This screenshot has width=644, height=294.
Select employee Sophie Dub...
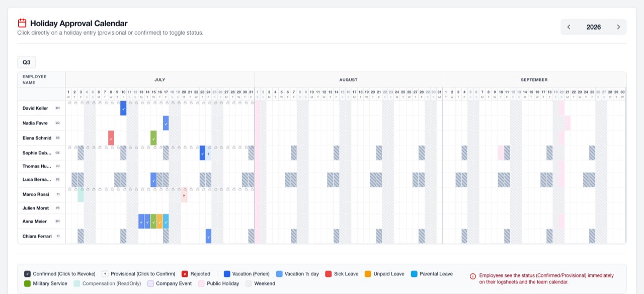(37, 153)
